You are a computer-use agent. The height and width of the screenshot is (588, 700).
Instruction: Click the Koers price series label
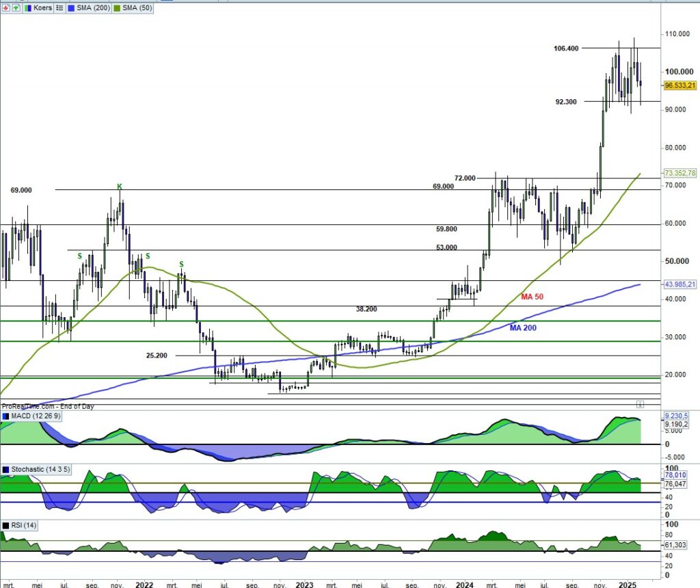pyautogui.click(x=41, y=8)
